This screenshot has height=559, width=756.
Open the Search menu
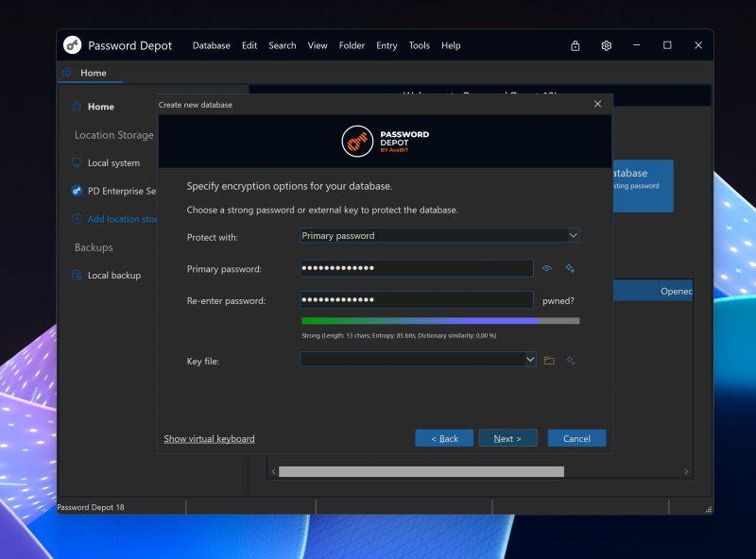[x=282, y=45]
